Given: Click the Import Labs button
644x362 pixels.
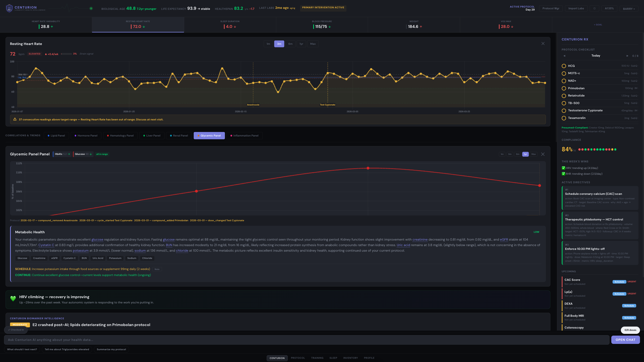Looking at the screenshot, I should click(576, 9).
